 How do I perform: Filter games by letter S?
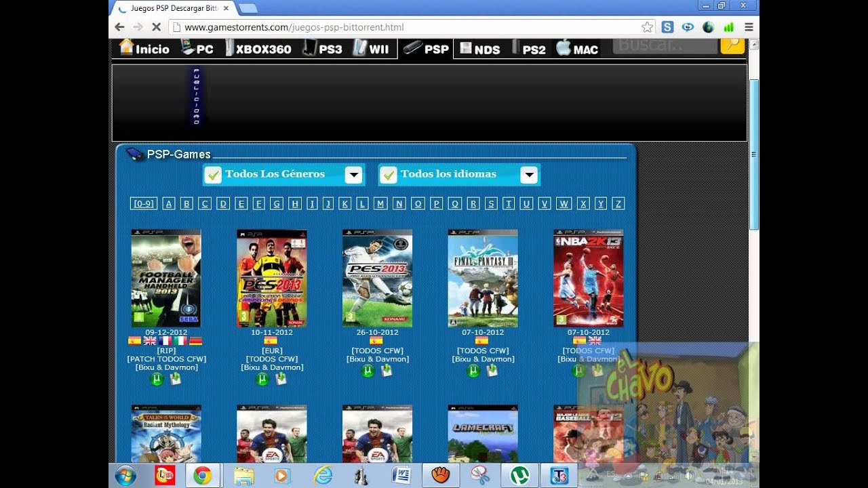tap(491, 203)
